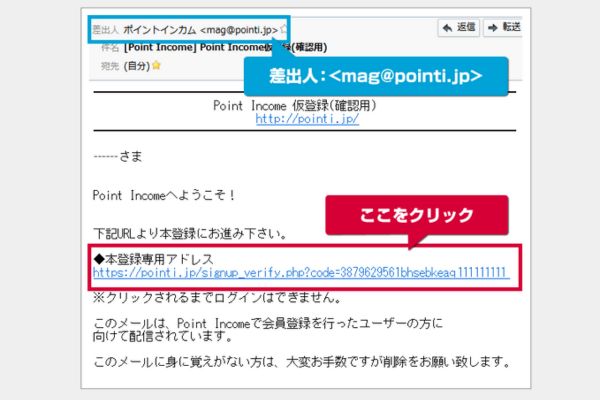Click the heading Point Income 仮登録(確認用)

pos(295,105)
